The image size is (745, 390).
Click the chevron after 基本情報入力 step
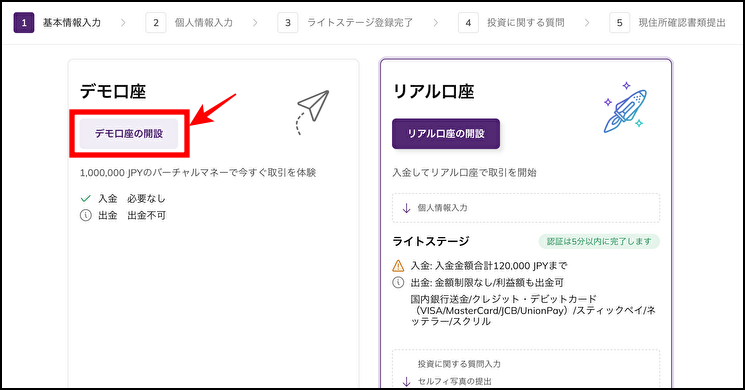[123, 22]
